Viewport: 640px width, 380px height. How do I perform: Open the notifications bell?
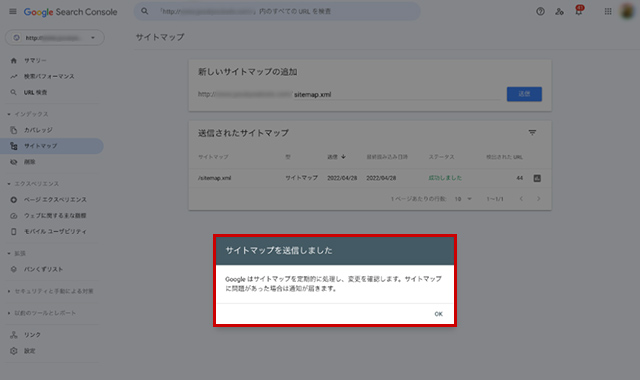click(578, 11)
